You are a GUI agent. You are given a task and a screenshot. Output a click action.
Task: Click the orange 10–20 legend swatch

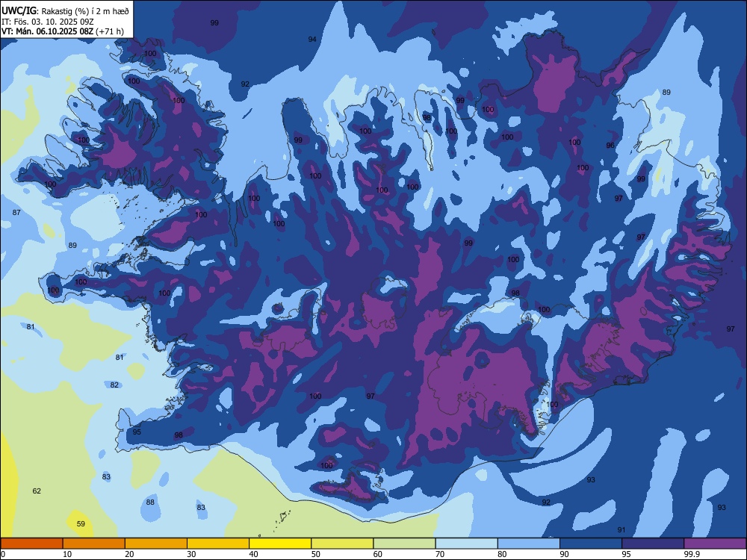pos(94,544)
